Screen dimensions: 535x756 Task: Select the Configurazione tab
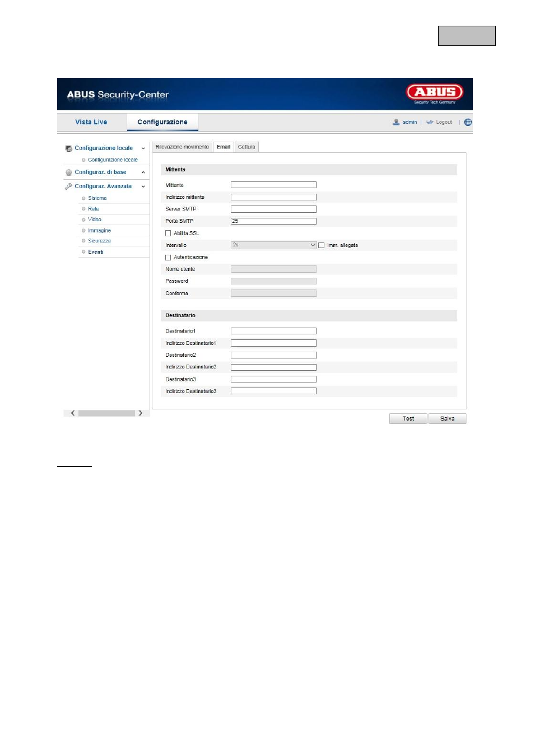tap(162, 122)
